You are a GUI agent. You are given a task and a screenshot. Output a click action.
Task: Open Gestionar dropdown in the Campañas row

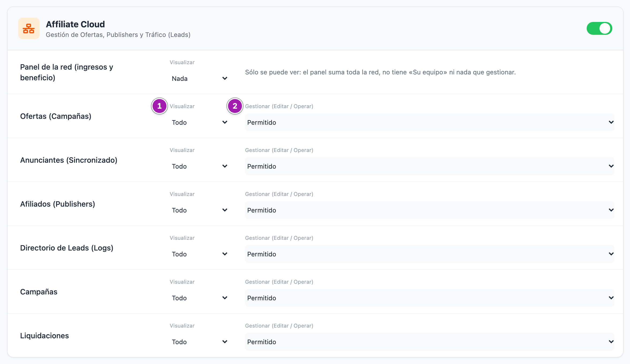pos(430,298)
